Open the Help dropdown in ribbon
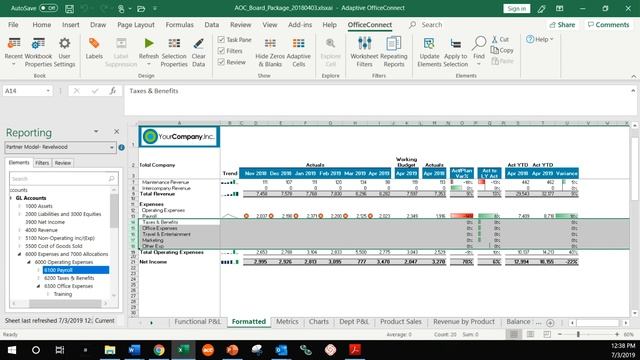This screenshot has width=640, height=360. click(539, 39)
